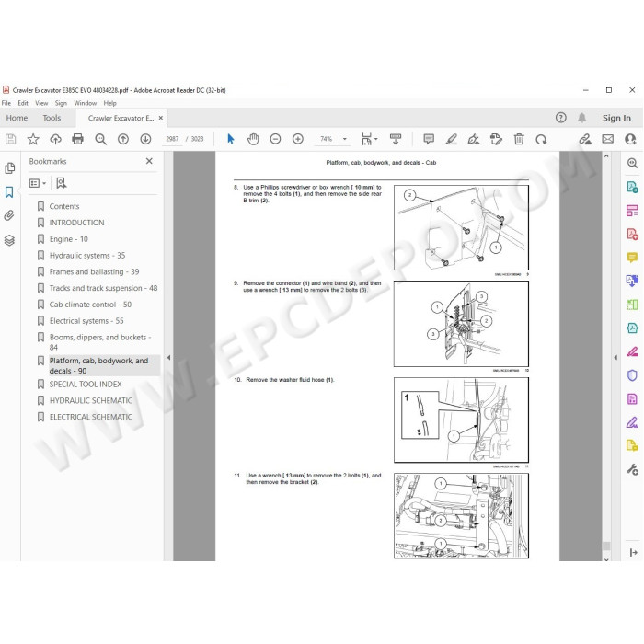The height and width of the screenshot is (644, 644).
Task: Zoom in with plus button
Action: 298,139
